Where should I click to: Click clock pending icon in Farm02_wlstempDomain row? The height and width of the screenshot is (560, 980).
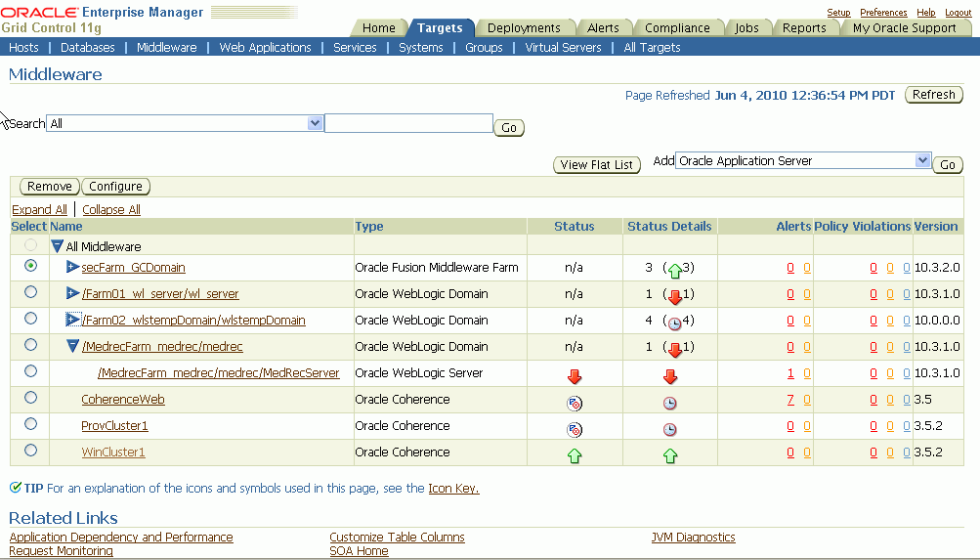click(674, 323)
